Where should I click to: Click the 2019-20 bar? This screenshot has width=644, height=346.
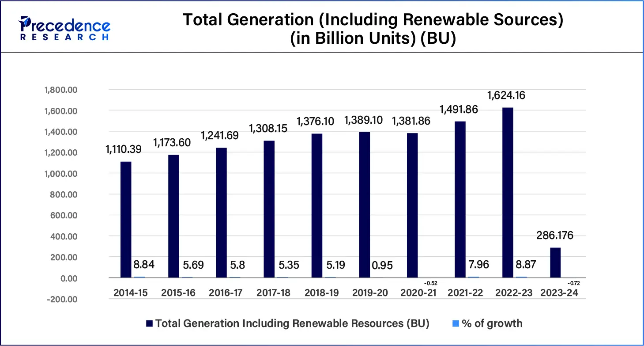pyautogui.click(x=364, y=205)
